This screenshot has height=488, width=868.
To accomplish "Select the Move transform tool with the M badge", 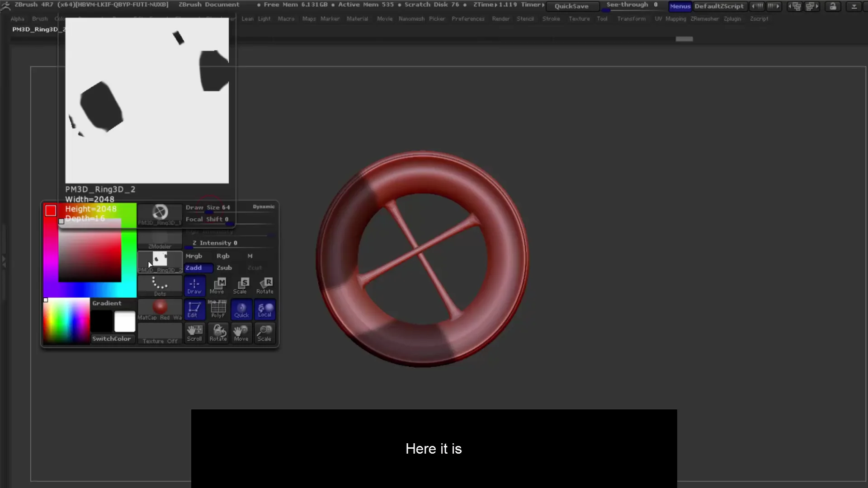I will coord(218,286).
